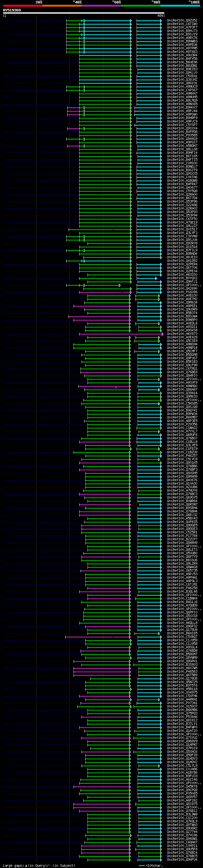Screen dimensions: 203x868
Task: Select the UniRef100_B4FWP0 label
Action: click(182, 727)
